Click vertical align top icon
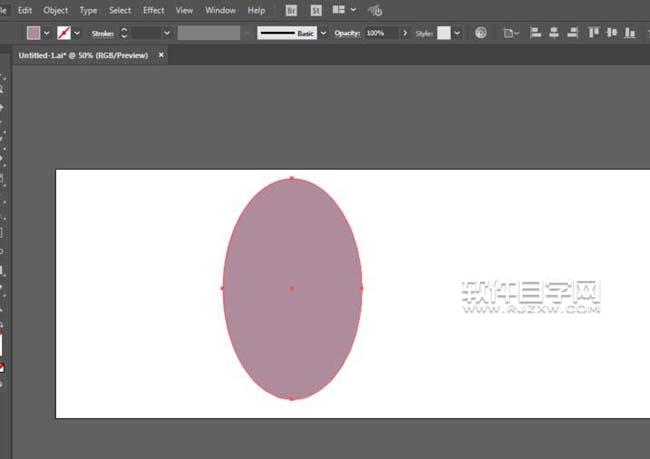This screenshot has width=650, height=459. tap(594, 33)
